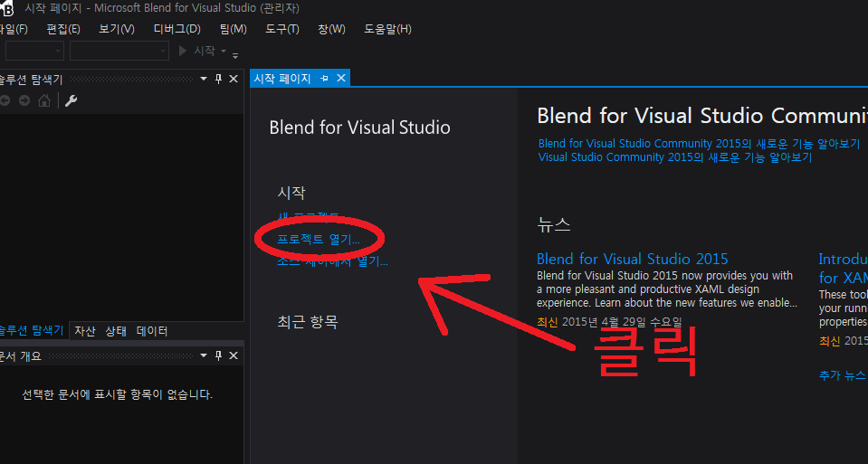The image size is (868, 464).
Task: Toggle auto-hide pin on 솔루션 탐색기 panel
Action: pyautogui.click(x=218, y=79)
